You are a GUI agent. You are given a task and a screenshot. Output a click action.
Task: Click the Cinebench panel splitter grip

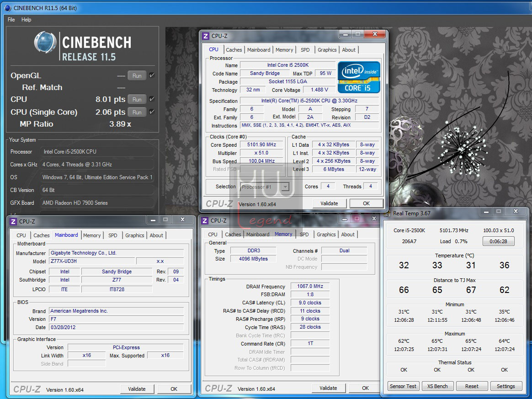(x=163, y=182)
